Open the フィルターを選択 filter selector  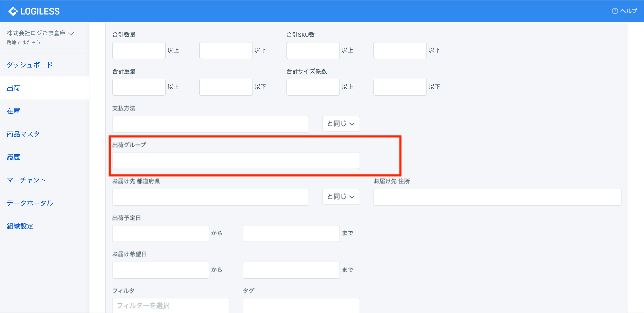pyautogui.click(x=170, y=305)
